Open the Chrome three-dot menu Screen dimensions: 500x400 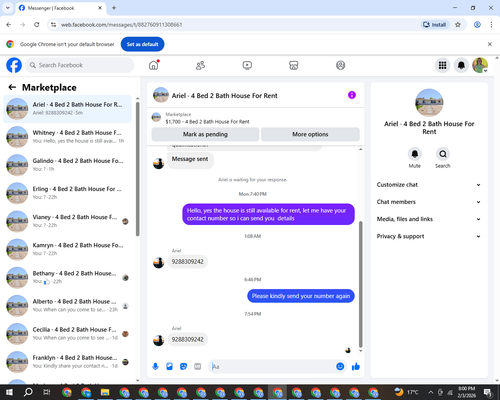pos(491,25)
